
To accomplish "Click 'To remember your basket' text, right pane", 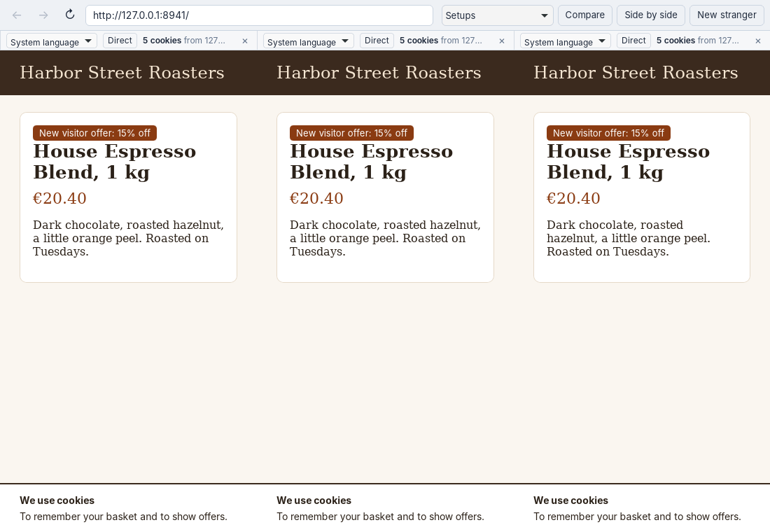I will coord(637,517).
